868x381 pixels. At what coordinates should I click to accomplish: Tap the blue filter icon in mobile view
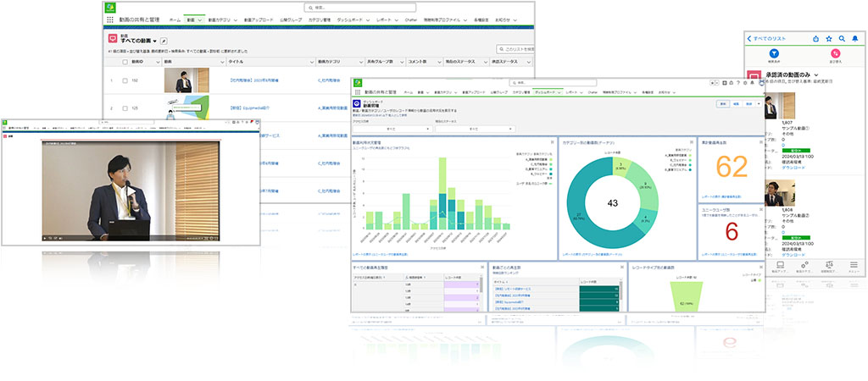point(774,53)
